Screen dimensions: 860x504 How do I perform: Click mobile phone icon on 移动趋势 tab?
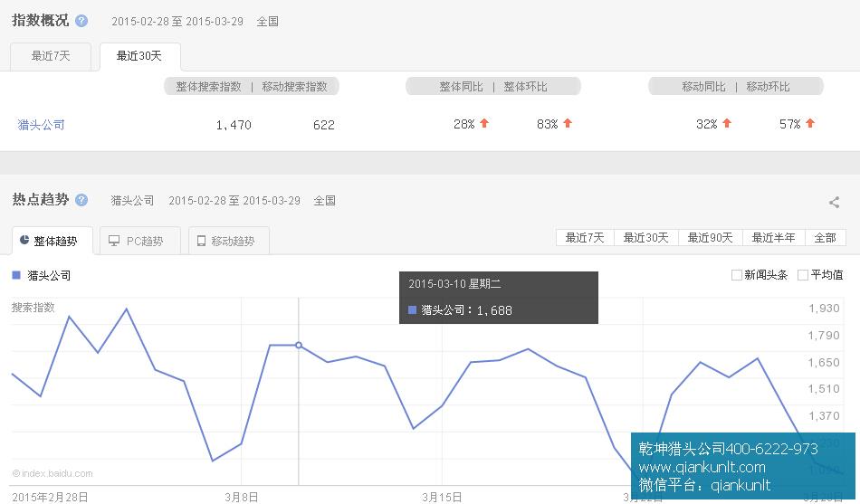[201, 241]
